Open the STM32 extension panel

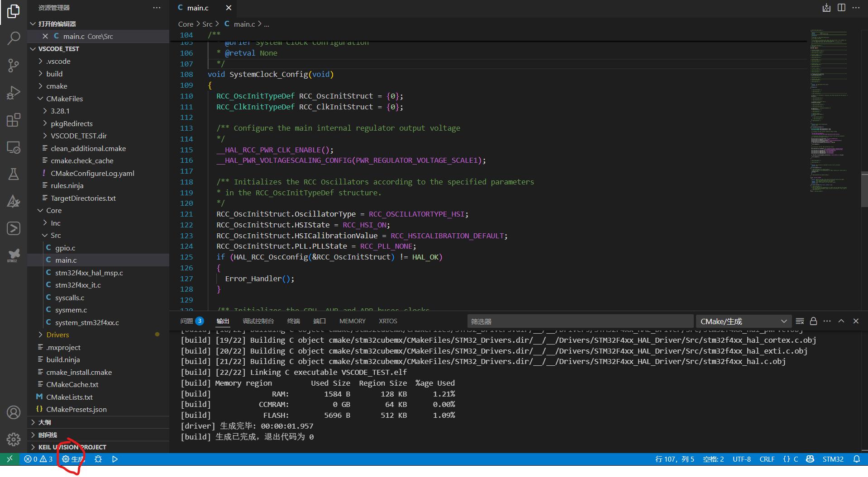(13, 255)
